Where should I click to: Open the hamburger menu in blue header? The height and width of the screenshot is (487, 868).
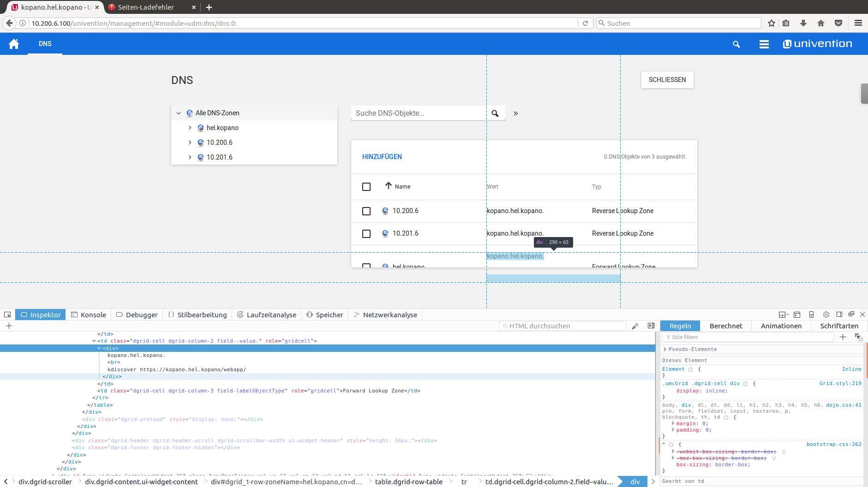764,44
